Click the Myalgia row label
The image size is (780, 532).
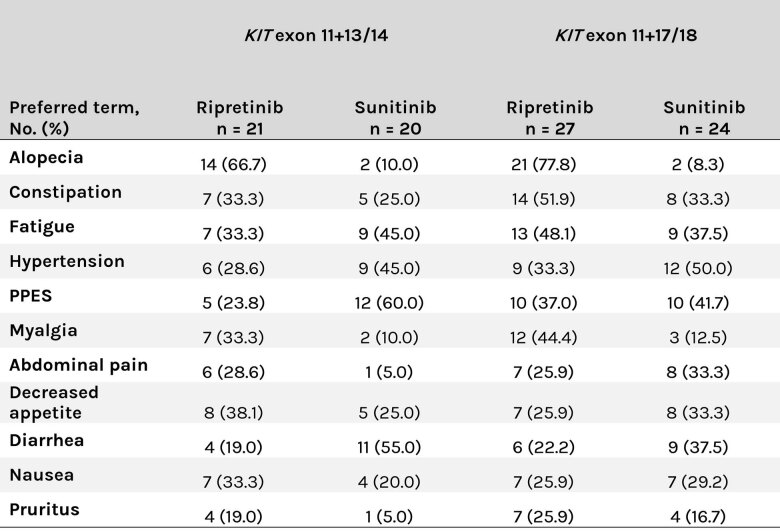point(43,331)
